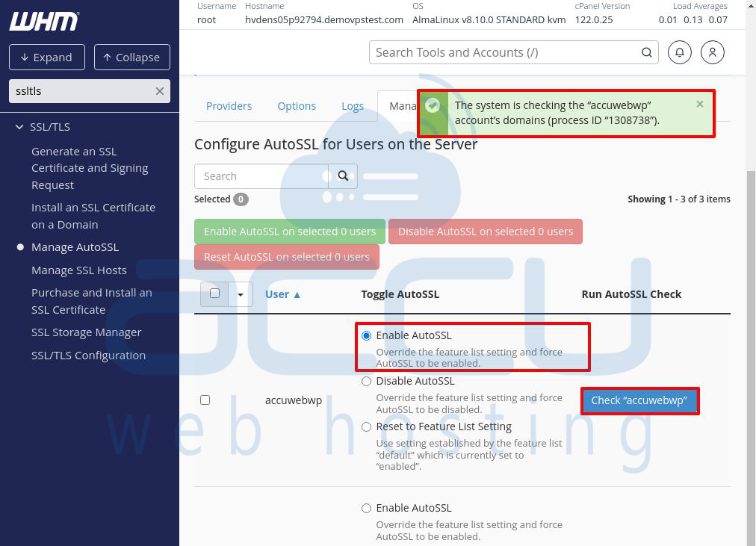The image size is (756, 546).
Task: Switch to the Providers tab
Action: tap(229, 106)
